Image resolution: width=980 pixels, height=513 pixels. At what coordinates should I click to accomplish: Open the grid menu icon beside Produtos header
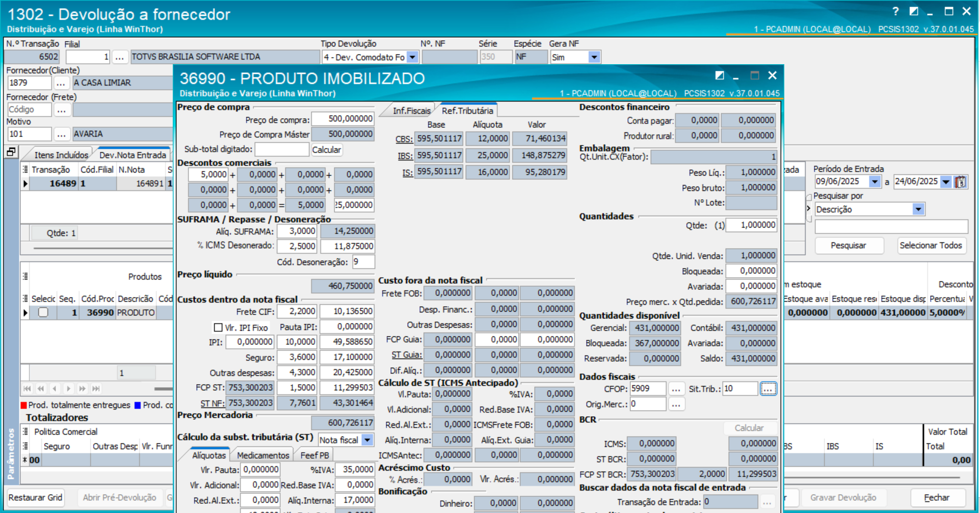coord(25,276)
